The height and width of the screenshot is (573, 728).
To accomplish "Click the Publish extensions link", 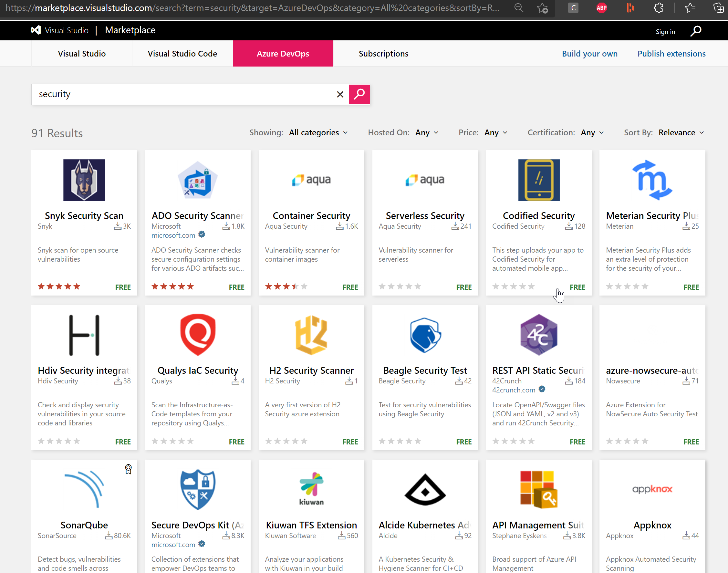I will [671, 54].
